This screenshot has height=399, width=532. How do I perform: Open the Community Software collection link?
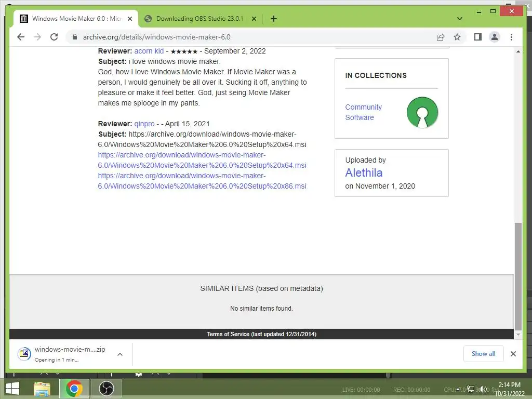pyautogui.click(x=363, y=112)
